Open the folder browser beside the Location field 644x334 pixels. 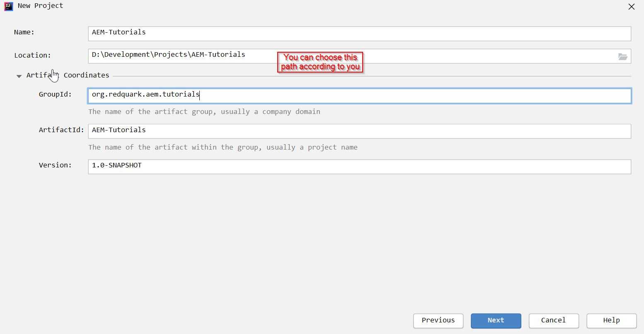click(x=622, y=57)
